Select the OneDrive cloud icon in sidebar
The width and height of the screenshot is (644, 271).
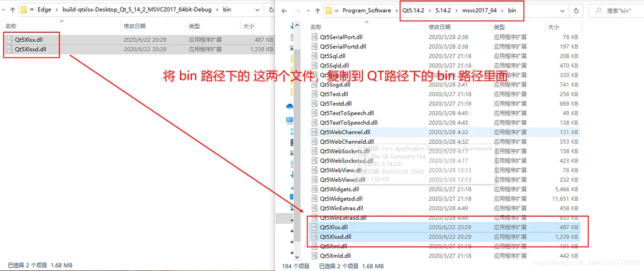[x=290, y=106]
